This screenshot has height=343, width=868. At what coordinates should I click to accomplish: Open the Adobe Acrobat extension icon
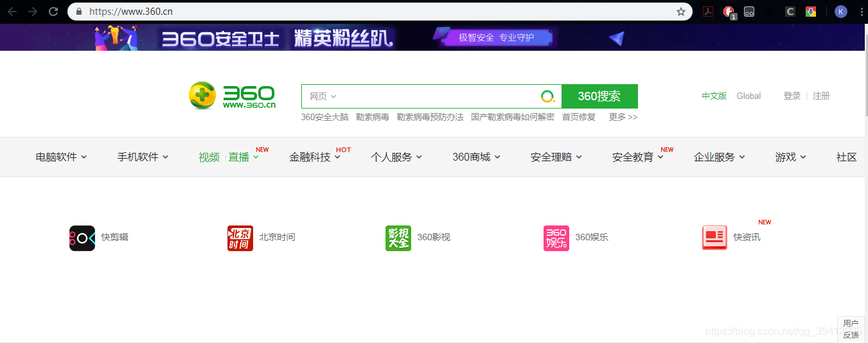707,12
